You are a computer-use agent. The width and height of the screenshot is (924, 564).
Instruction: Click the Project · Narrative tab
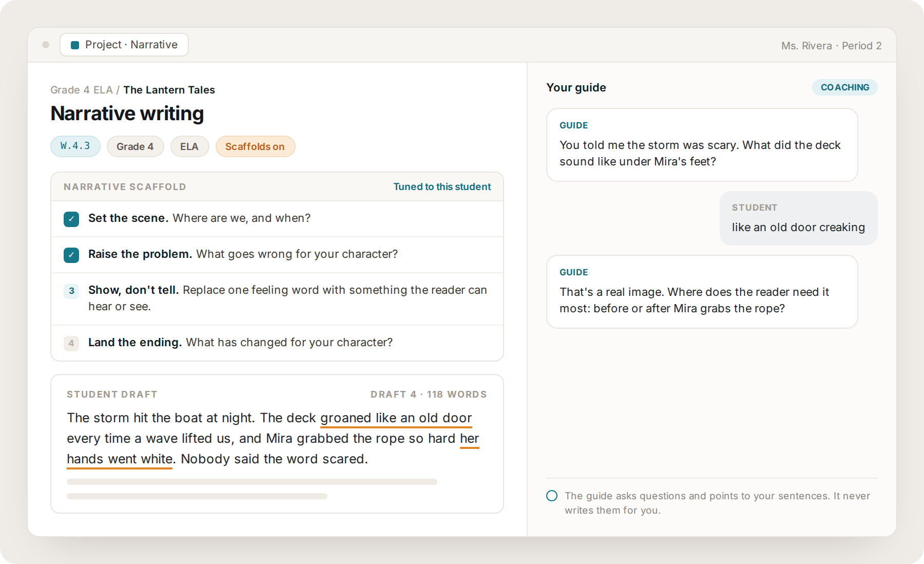(124, 45)
